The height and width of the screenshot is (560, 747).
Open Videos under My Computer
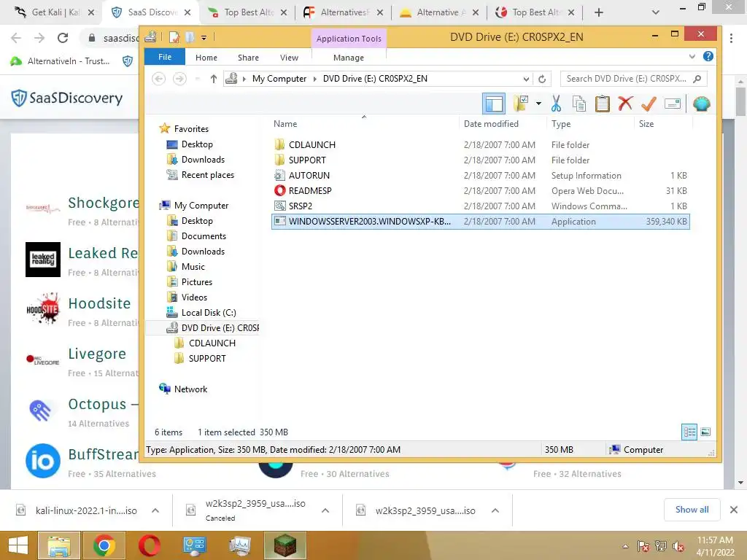(x=194, y=297)
